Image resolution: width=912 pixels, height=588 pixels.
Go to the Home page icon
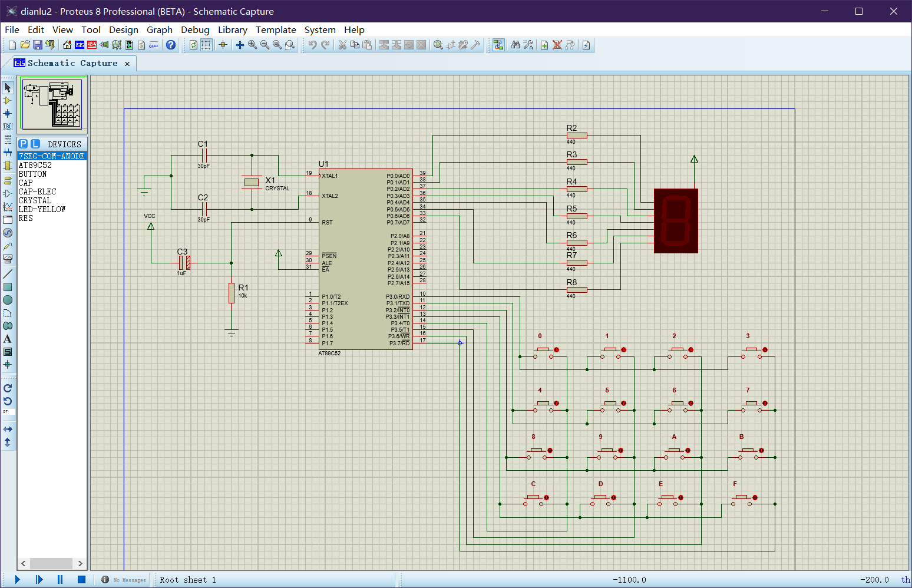pos(67,45)
